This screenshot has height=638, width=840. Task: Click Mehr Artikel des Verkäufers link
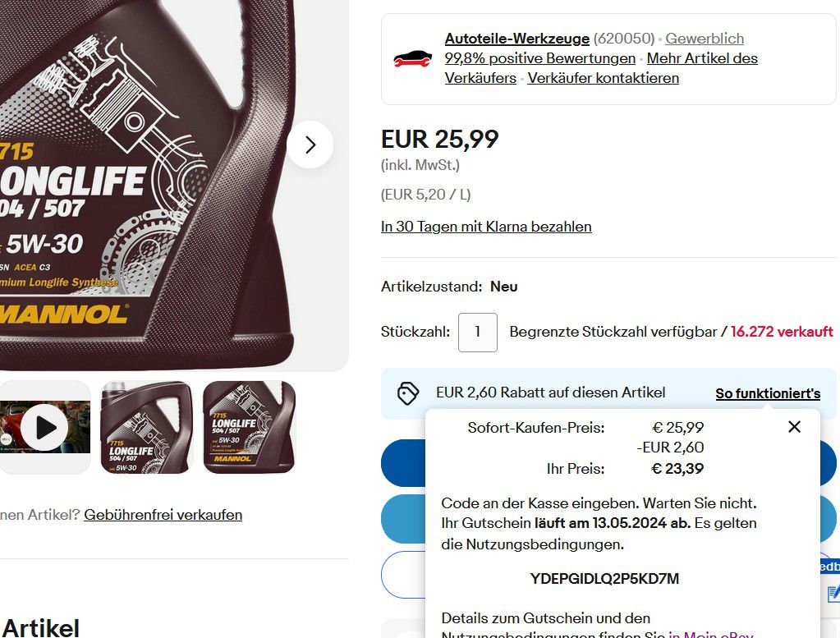601,68
